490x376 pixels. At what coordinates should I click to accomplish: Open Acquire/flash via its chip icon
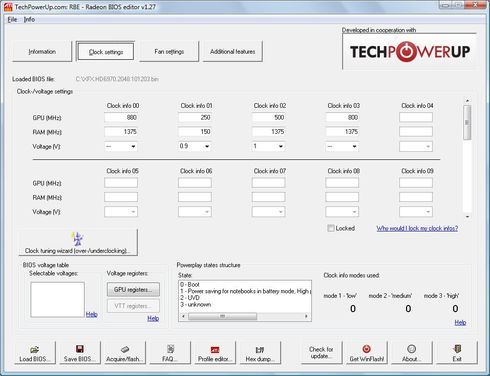pyautogui.click(x=125, y=349)
